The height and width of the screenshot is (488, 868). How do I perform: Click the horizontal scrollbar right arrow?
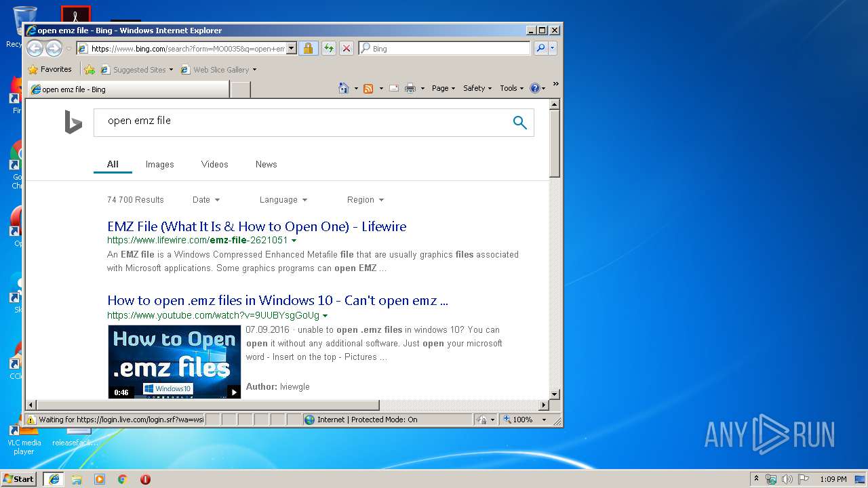(543, 405)
